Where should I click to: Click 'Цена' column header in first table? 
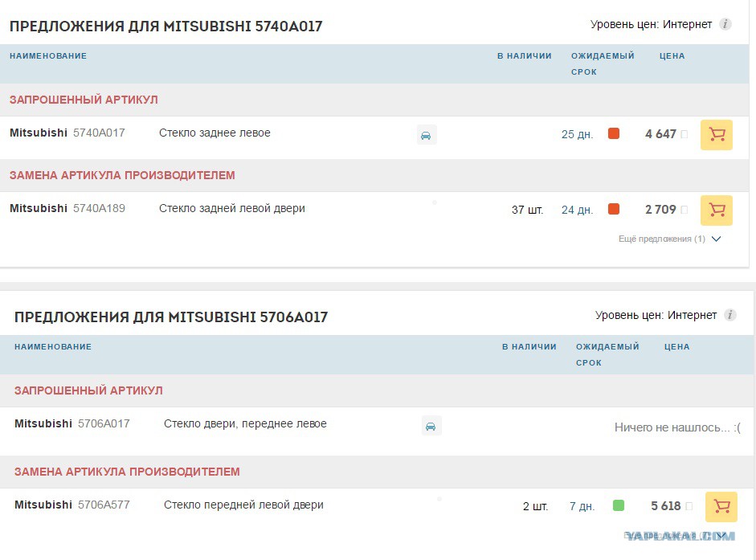pyautogui.click(x=672, y=56)
